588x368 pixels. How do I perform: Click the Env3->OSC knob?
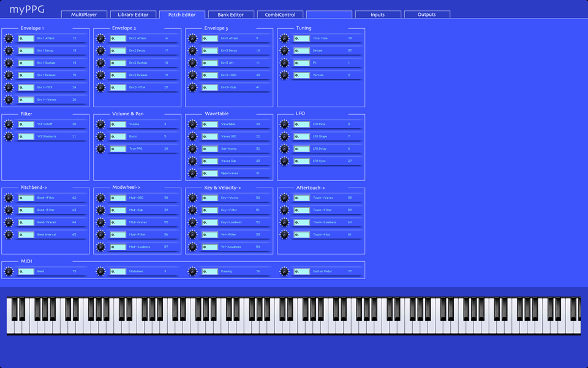[x=192, y=75]
